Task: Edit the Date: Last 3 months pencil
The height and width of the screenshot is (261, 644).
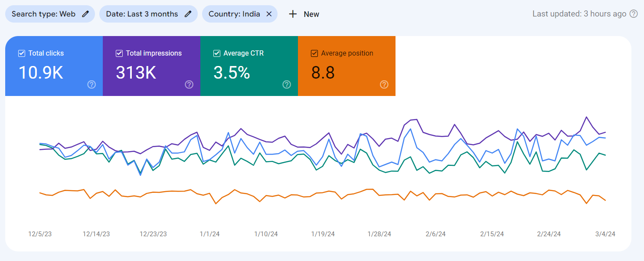Action: [188, 14]
